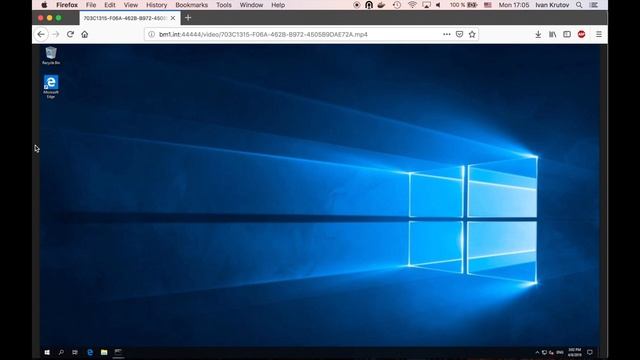Click the red Adblock extension icon
640x360 pixels.
coord(582,34)
